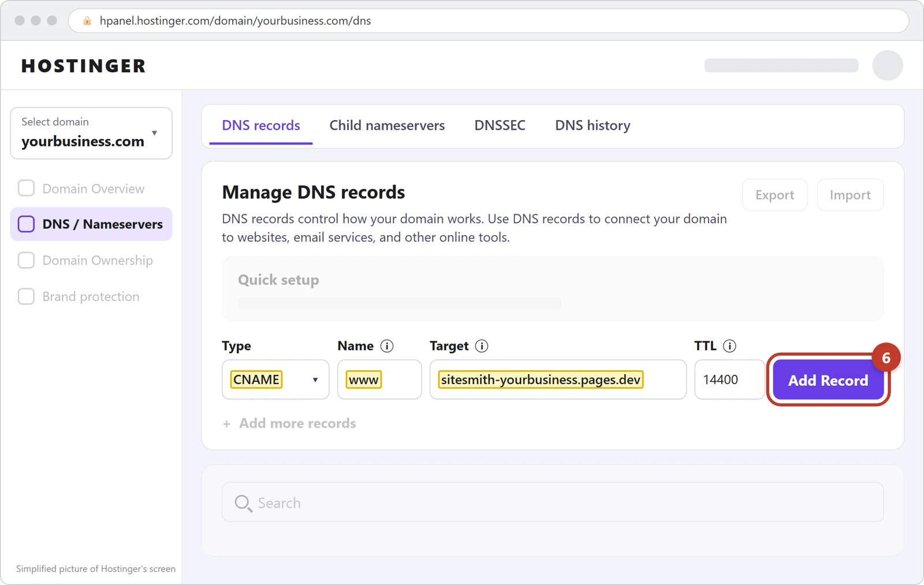
Task: Click the HOSTINGER logo
Action: pos(84,66)
